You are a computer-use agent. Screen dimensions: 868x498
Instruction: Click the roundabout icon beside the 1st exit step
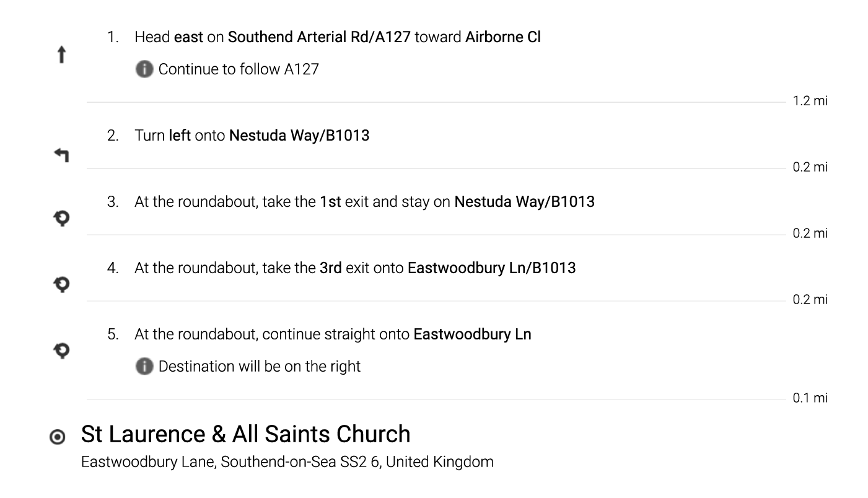(61, 218)
